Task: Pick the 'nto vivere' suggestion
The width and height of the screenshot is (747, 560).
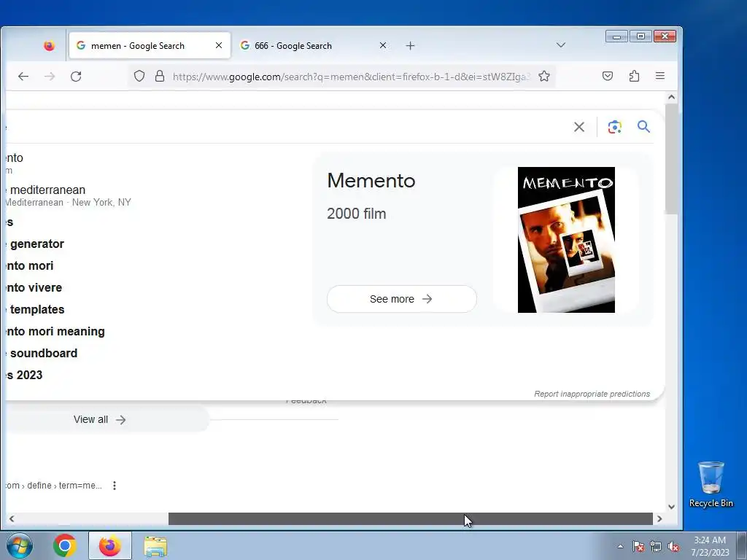Action: click(34, 287)
